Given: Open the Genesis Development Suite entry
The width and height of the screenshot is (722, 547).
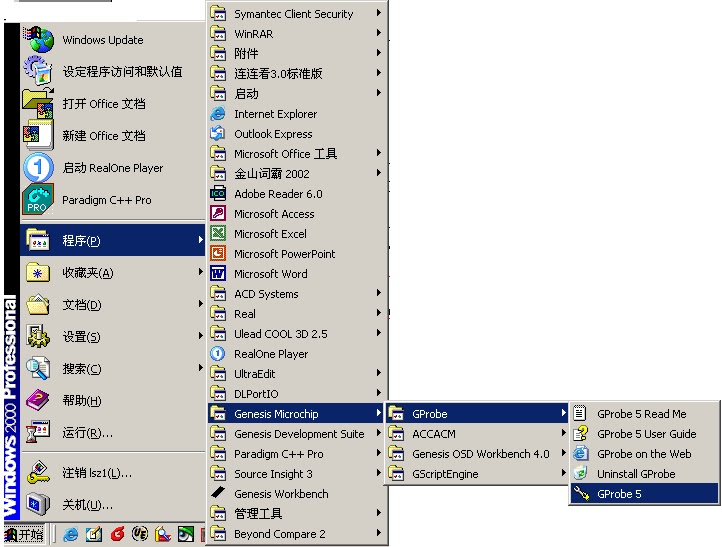Looking at the screenshot, I should click(296, 433).
